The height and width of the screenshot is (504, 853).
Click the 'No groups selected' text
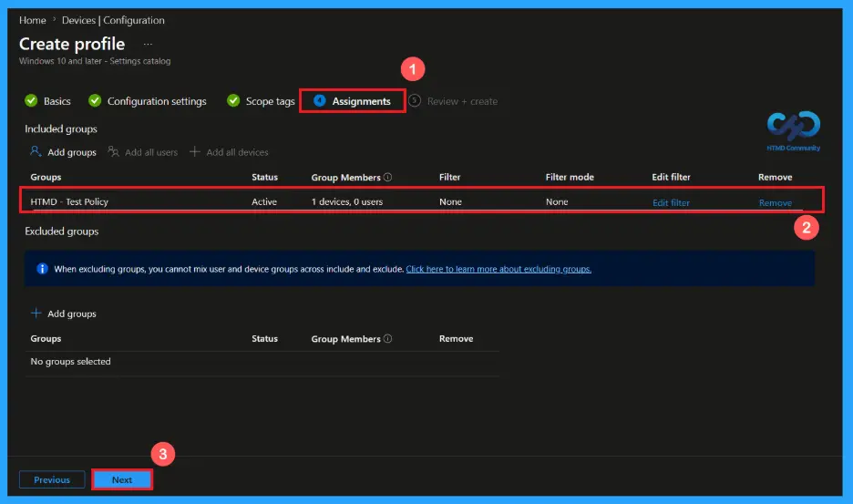[x=70, y=362]
